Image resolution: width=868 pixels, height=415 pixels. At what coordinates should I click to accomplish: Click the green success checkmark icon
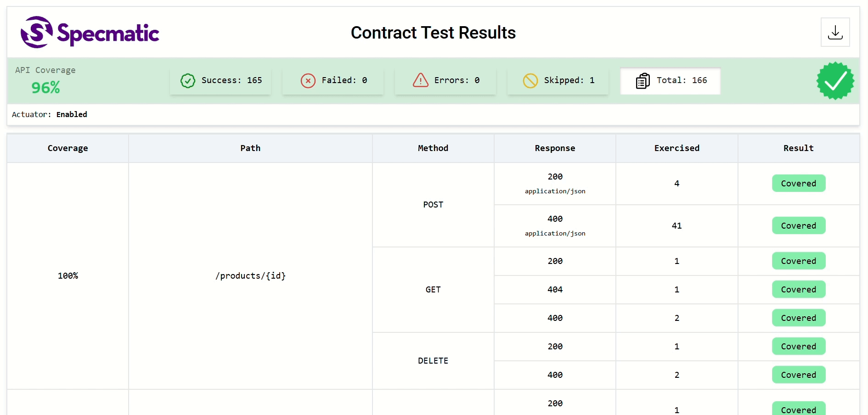(x=188, y=81)
